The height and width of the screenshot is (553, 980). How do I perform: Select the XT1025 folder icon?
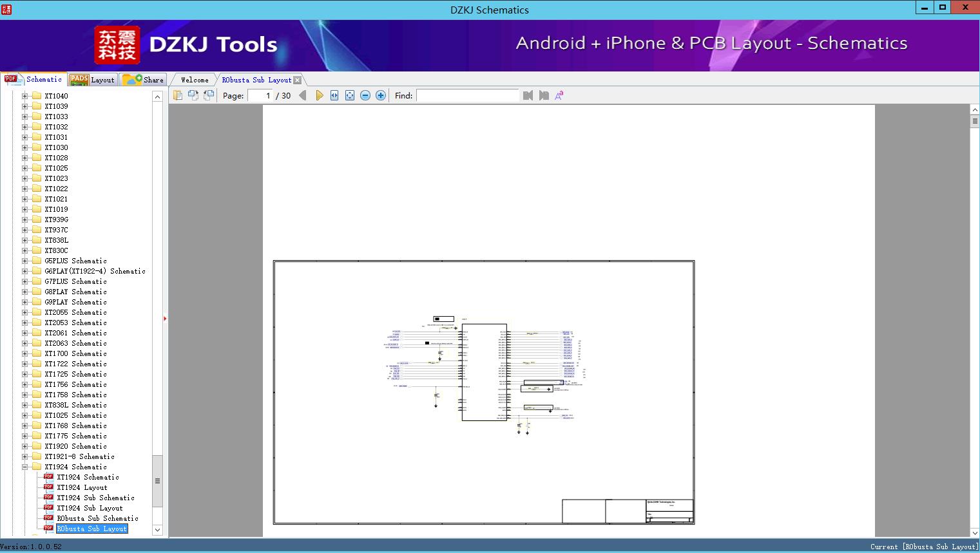click(37, 168)
